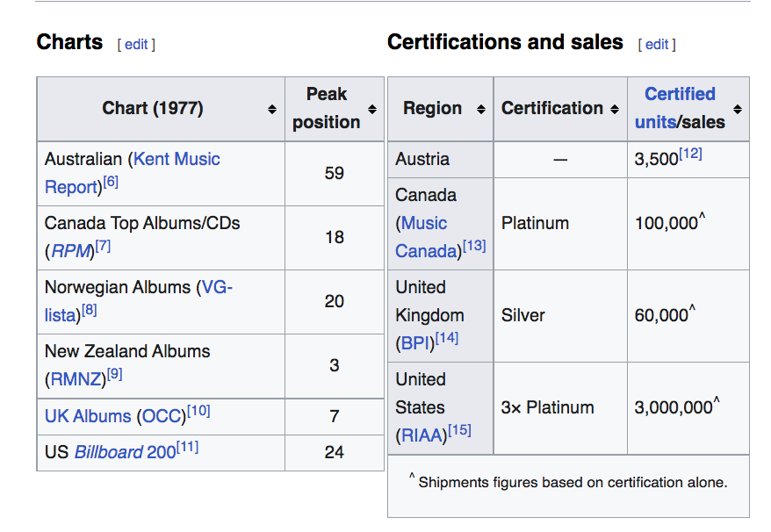Open Kent Music Report link
This screenshot has width=771, height=532.
176,160
